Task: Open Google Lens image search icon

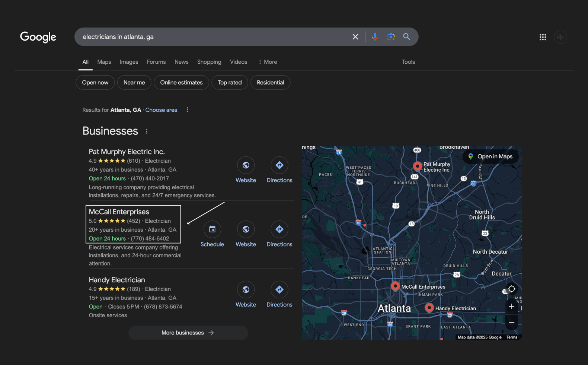Action: tap(391, 37)
